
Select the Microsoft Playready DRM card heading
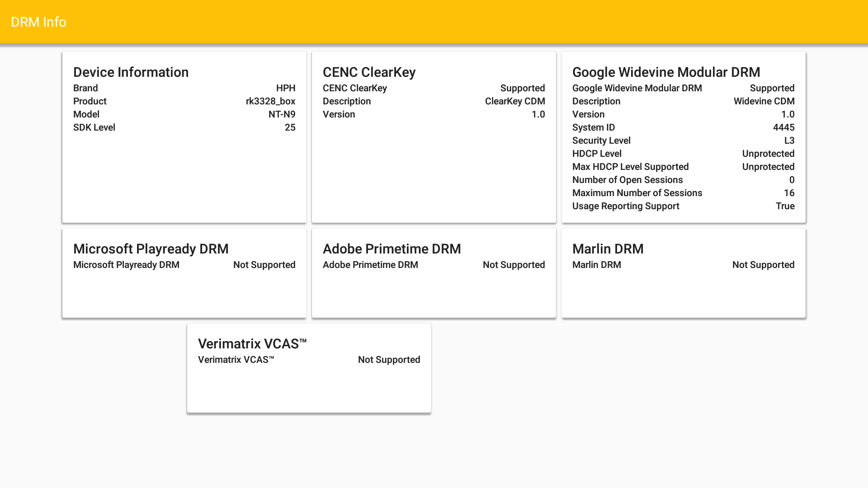(151, 249)
